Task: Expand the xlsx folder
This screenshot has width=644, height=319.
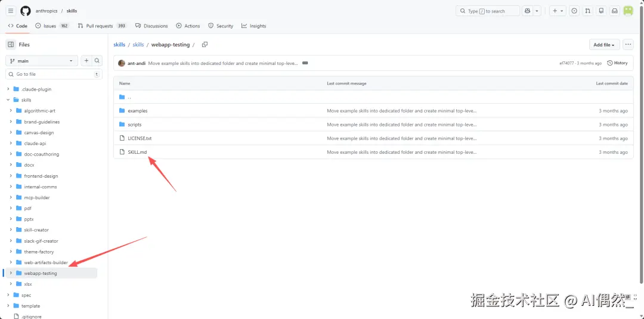Action: point(11,284)
